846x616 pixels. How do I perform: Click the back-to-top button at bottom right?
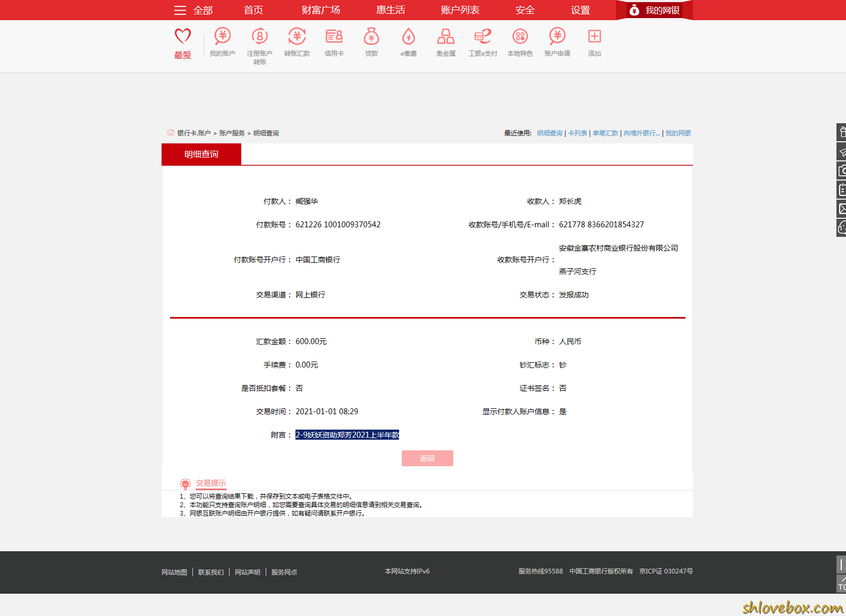click(842, 584)
